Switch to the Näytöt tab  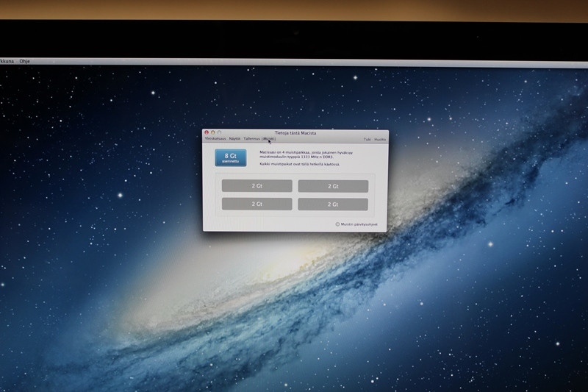234,138
